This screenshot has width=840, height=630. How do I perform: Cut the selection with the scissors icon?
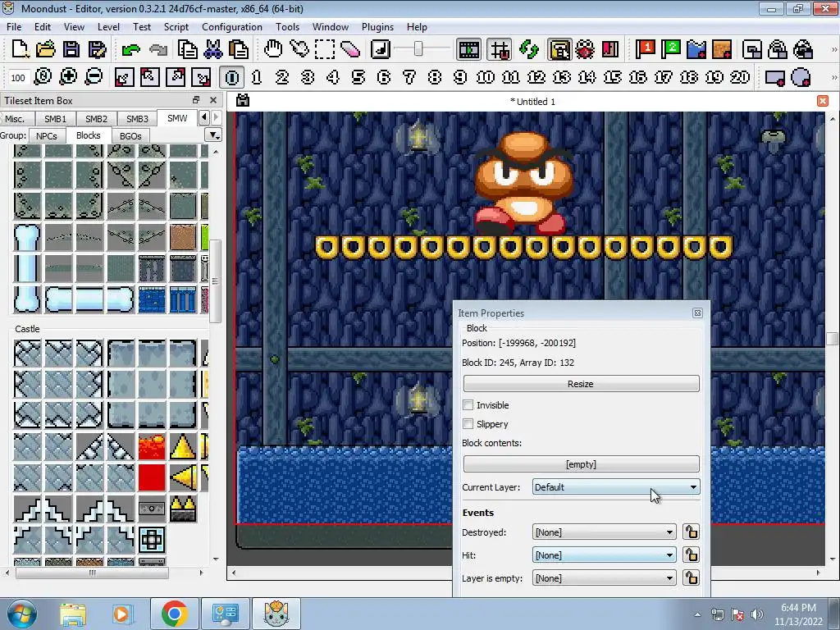[212, 49]
